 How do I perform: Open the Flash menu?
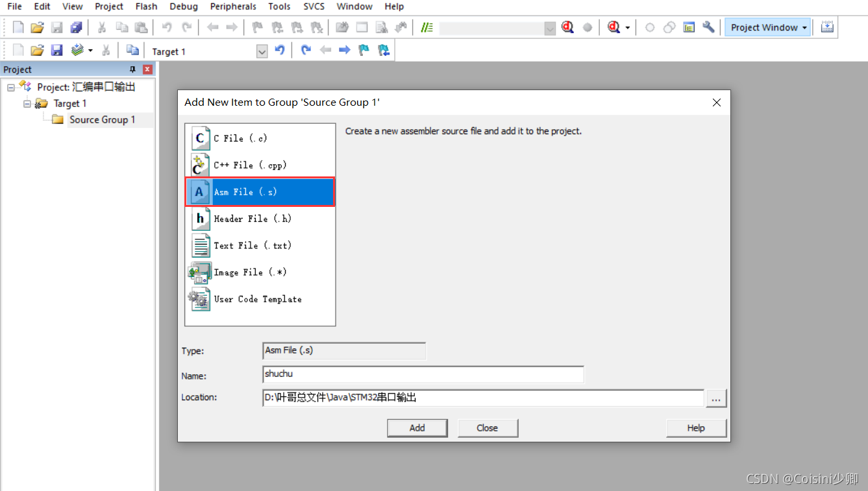tap(147, 6)
